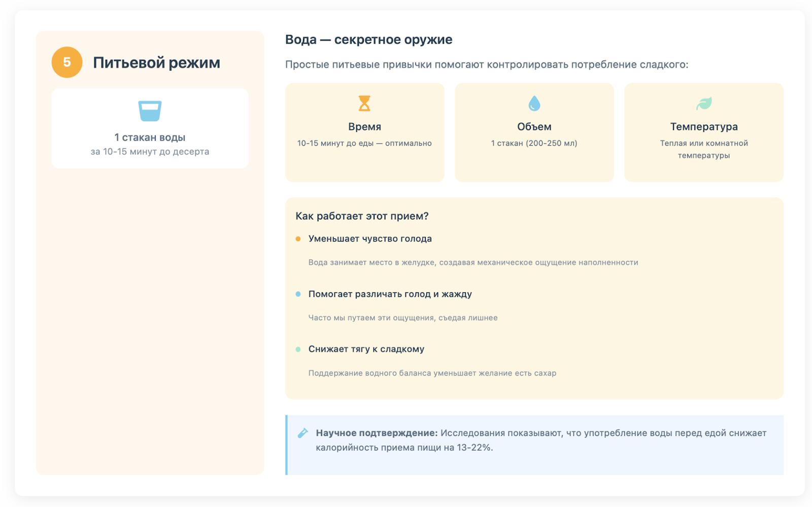Screen dimensions: 812x507
Task: Click Как работает этот прием? heading
Action: coord(362,216)
